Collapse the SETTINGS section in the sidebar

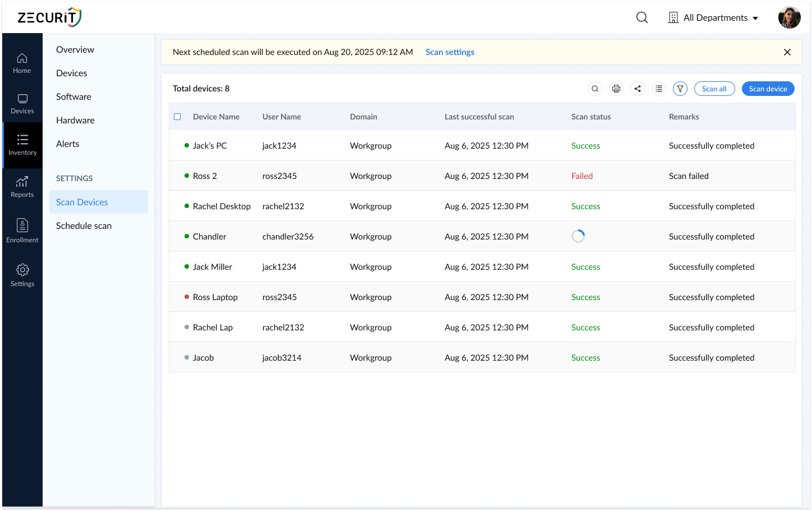coord(74,178)
